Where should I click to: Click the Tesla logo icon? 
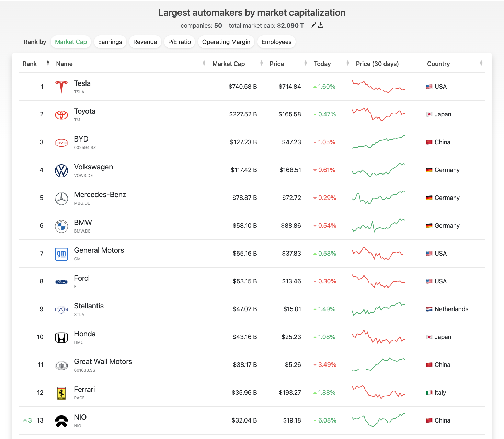(61, 87)
